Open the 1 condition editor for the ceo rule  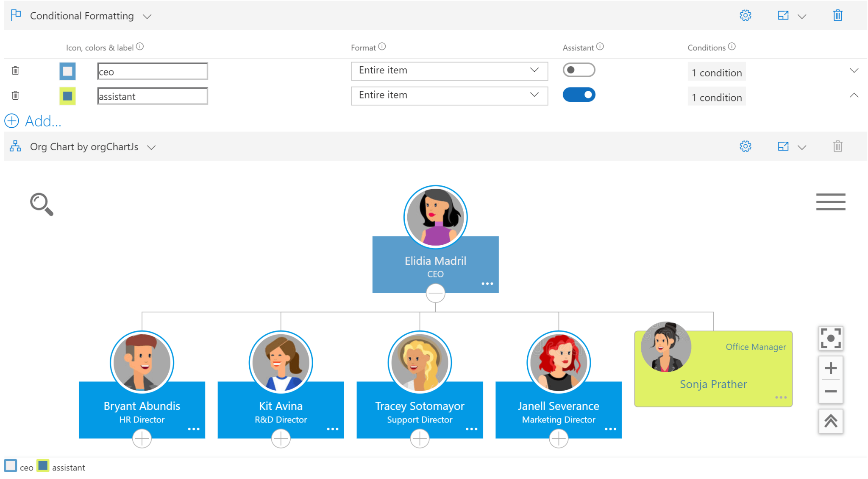[x=716, y=72]
